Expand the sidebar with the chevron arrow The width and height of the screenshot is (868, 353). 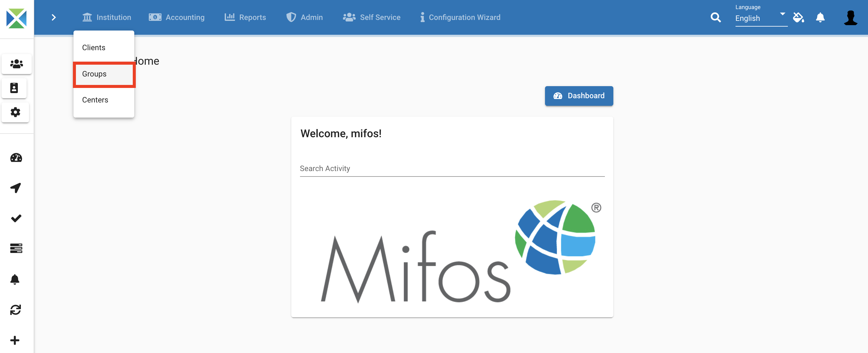pos(54,17)
